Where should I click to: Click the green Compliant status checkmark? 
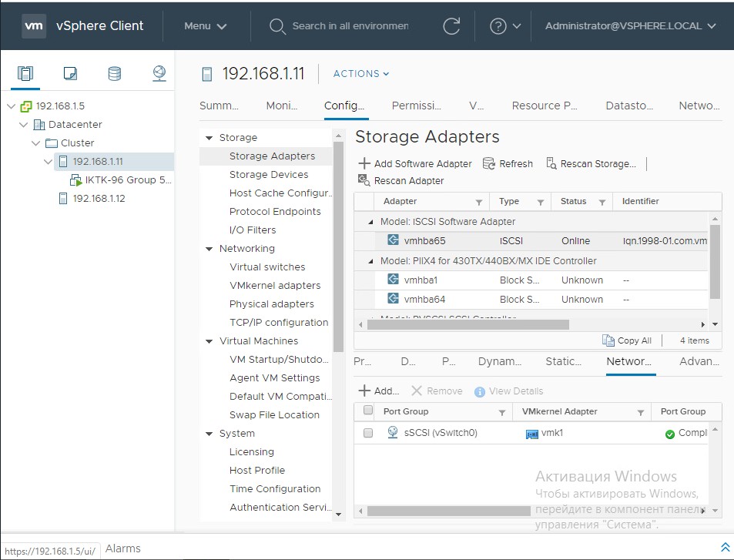tap(670, 434)
